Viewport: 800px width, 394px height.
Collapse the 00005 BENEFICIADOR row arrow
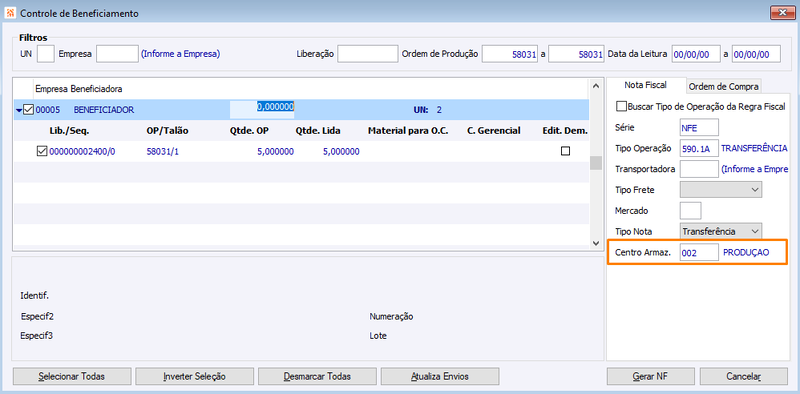19,110
